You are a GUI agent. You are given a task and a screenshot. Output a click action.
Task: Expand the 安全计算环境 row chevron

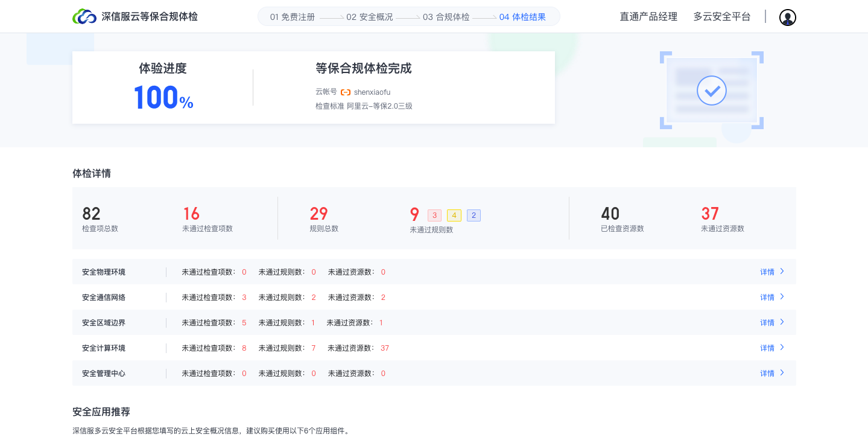(x=782, y=348)
